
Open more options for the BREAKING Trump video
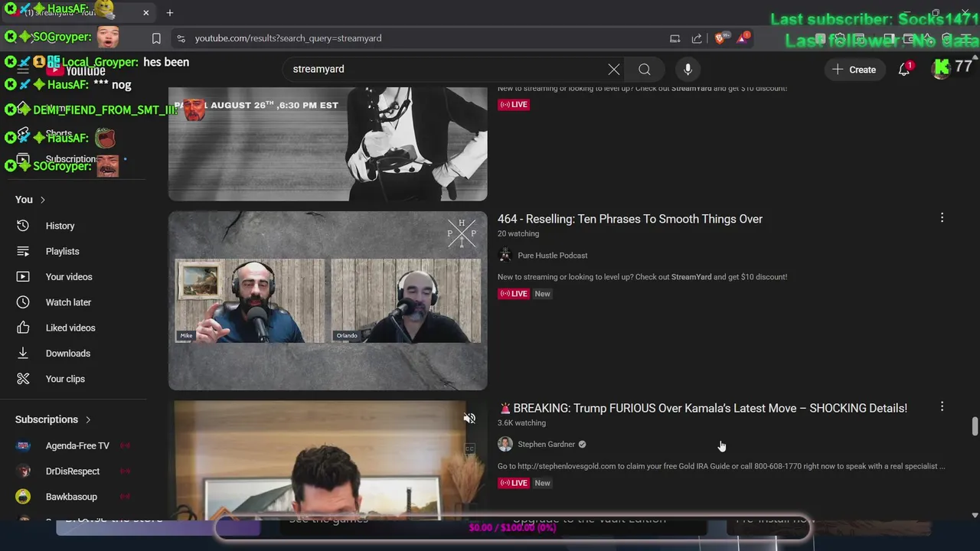pos(942,407)
